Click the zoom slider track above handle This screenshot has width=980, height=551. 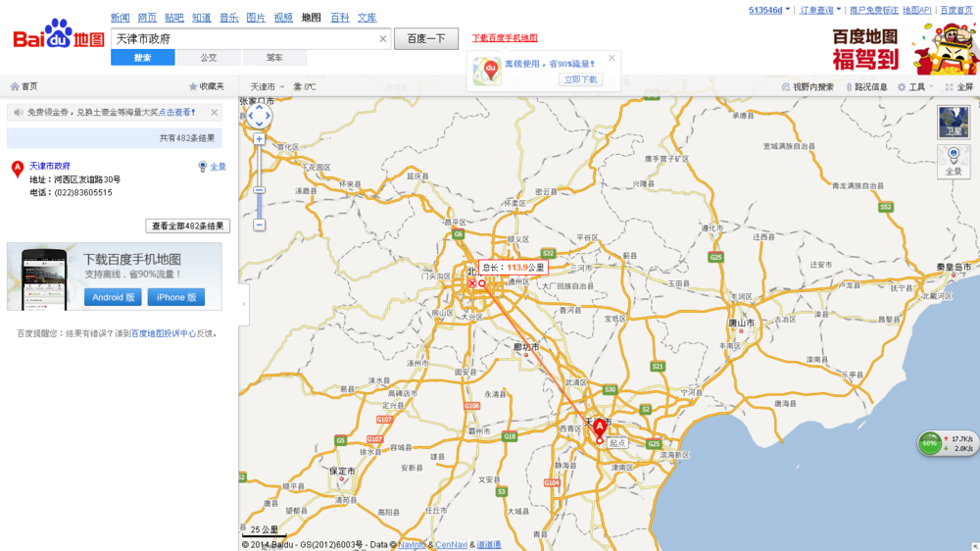pyautogui.click(x=260, y=166)
